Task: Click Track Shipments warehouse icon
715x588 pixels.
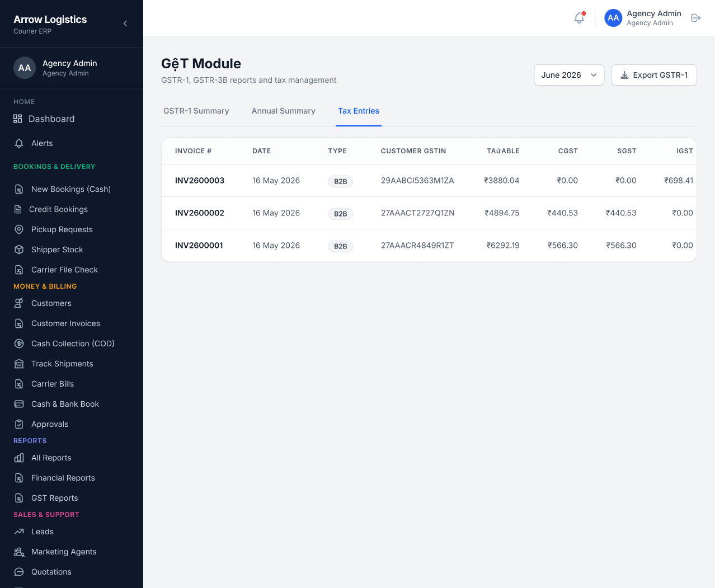Action: tap(19, 364)
